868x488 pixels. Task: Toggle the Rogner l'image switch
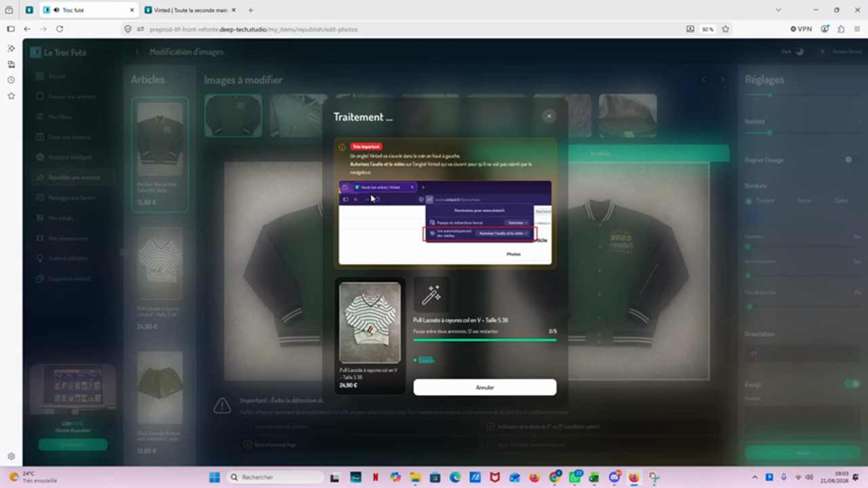pos(848,160)
